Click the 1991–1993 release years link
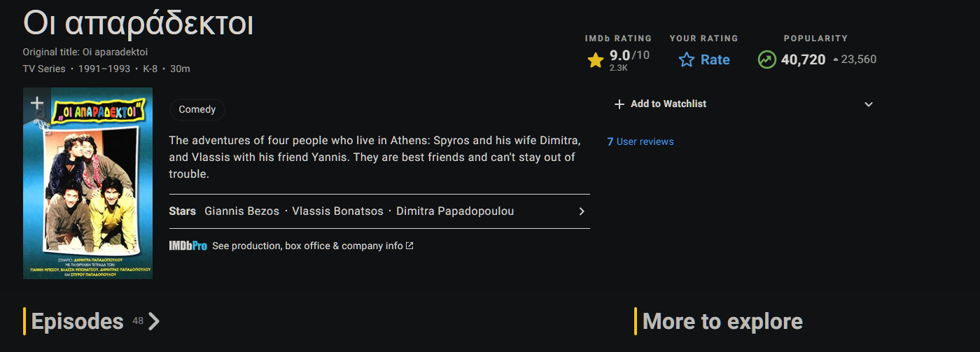Viewport: 980px width, 352px height. pyautogui.click(x=104, y=69)
